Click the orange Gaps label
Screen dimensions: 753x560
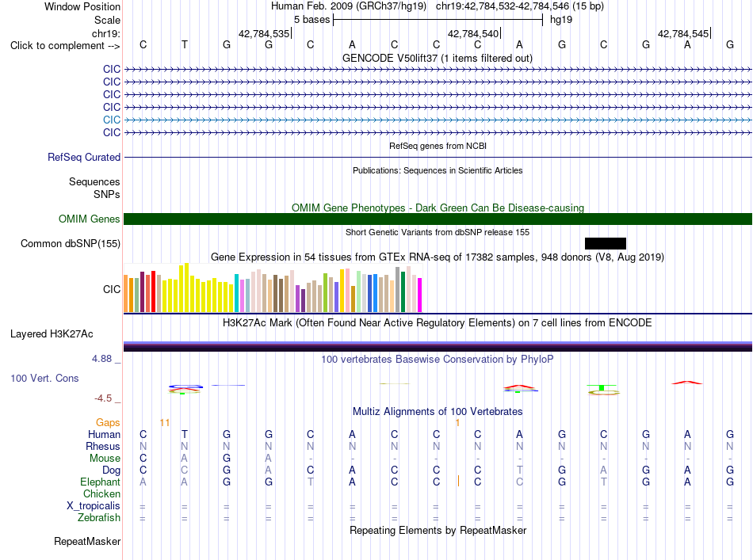pyautogui.click(x=108, y=422)
